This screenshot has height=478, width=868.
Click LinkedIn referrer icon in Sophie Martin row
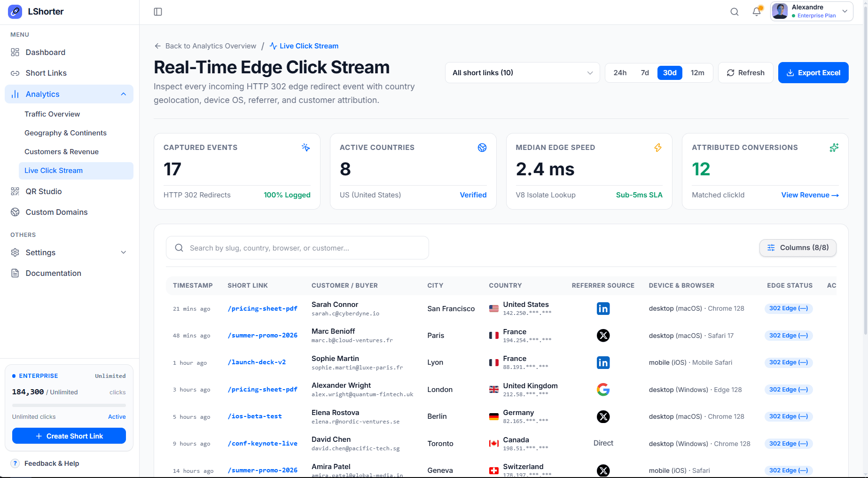tap(603, 362)
